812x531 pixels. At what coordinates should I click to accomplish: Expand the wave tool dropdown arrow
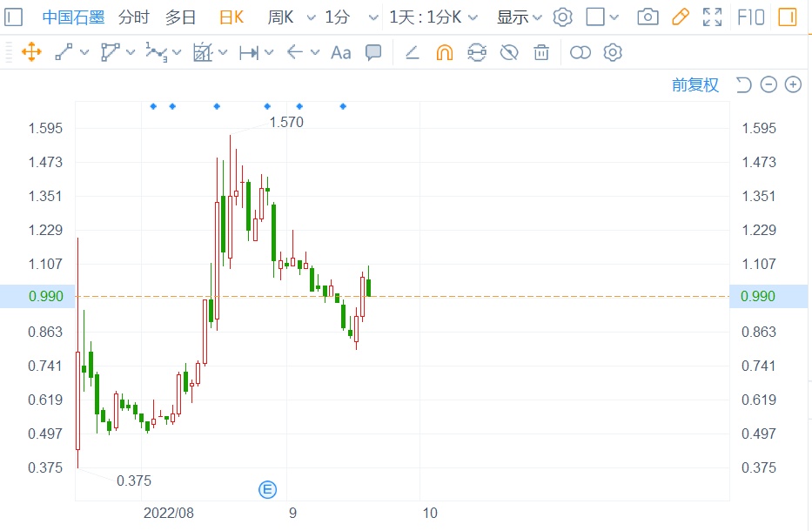click(177, 52)
